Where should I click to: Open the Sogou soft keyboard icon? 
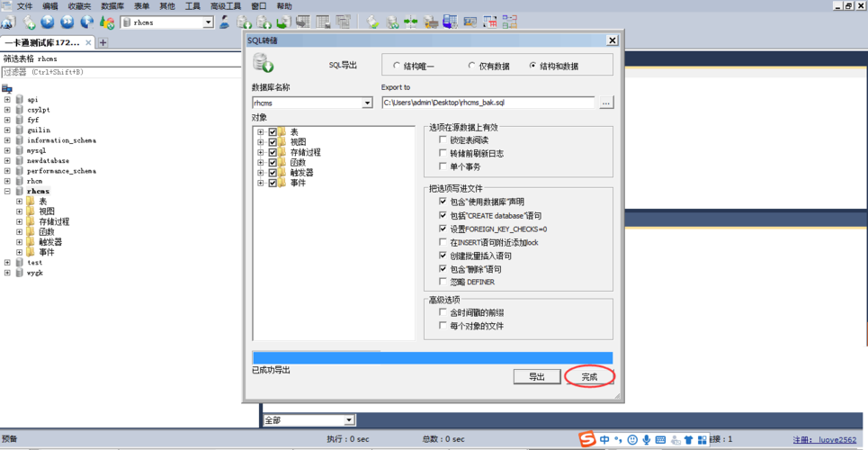coord(661,439)
